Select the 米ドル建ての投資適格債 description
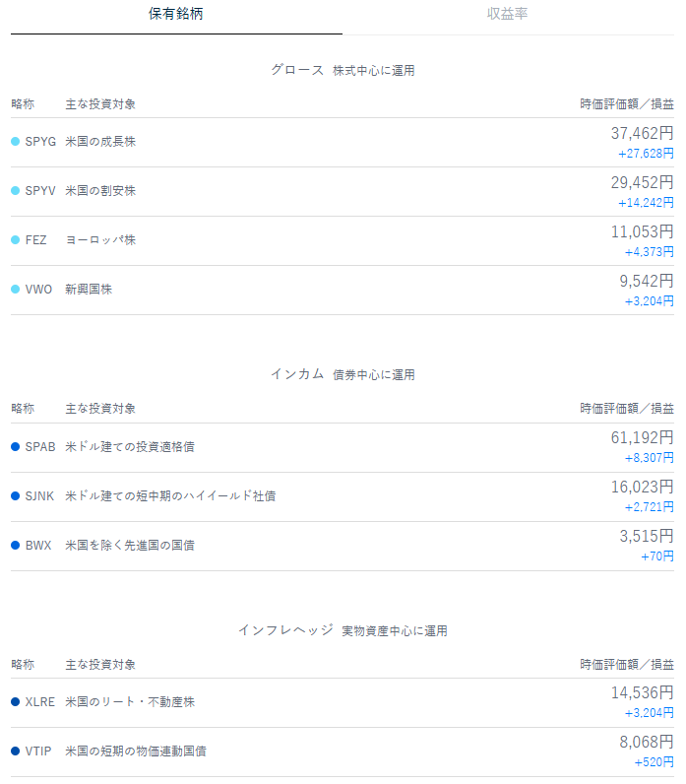686x784 pixels. click(x=130, y=446)
